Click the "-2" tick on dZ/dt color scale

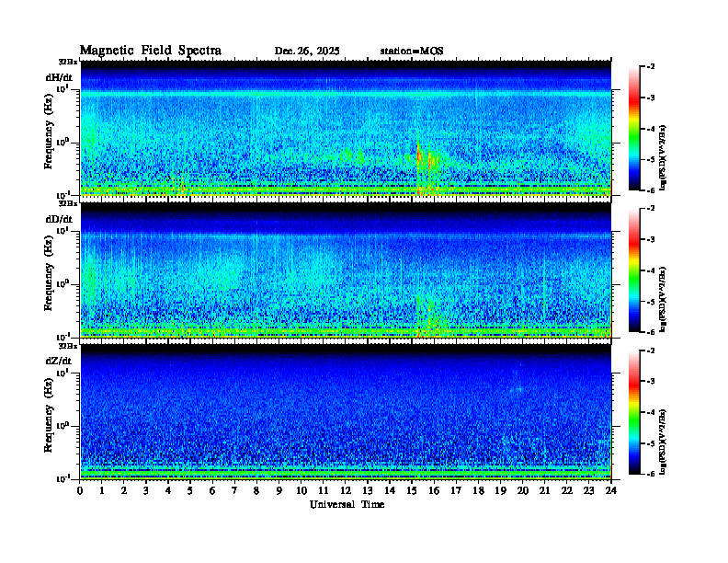point(651,350)
